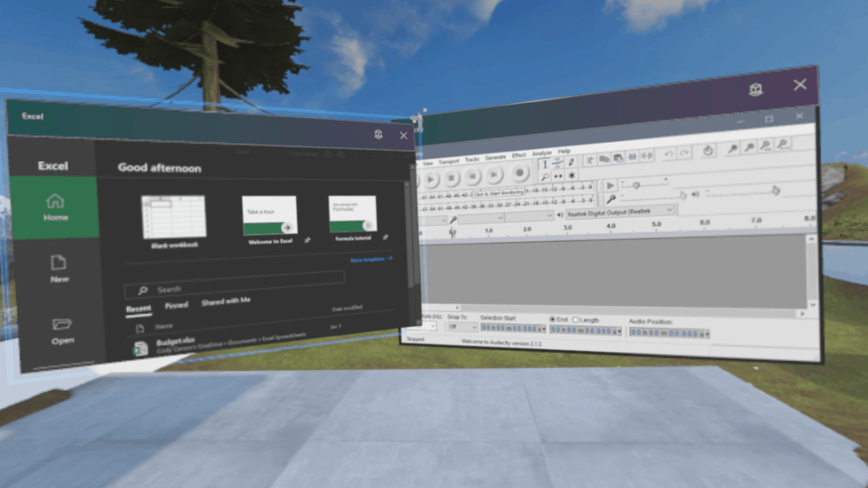Open the New page in Excel sidebar

point(59,269)
